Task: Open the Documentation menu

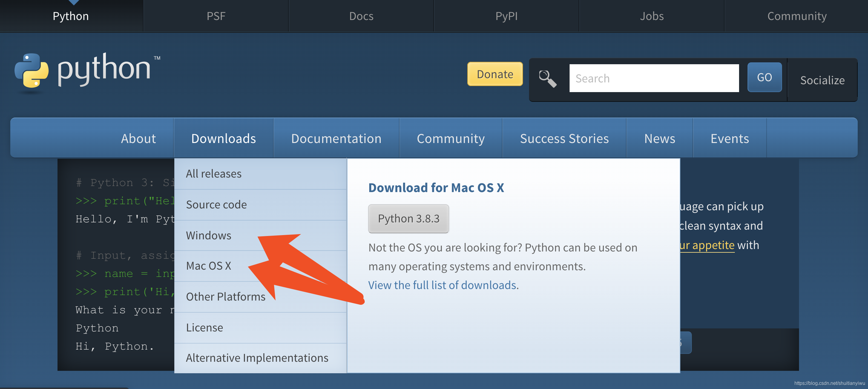Action: click(x=336, y=138)
